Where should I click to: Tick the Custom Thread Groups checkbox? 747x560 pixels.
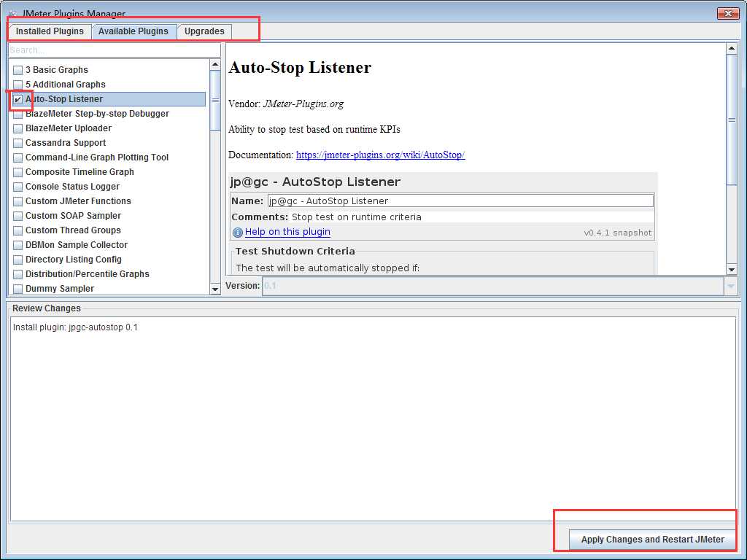18,230
